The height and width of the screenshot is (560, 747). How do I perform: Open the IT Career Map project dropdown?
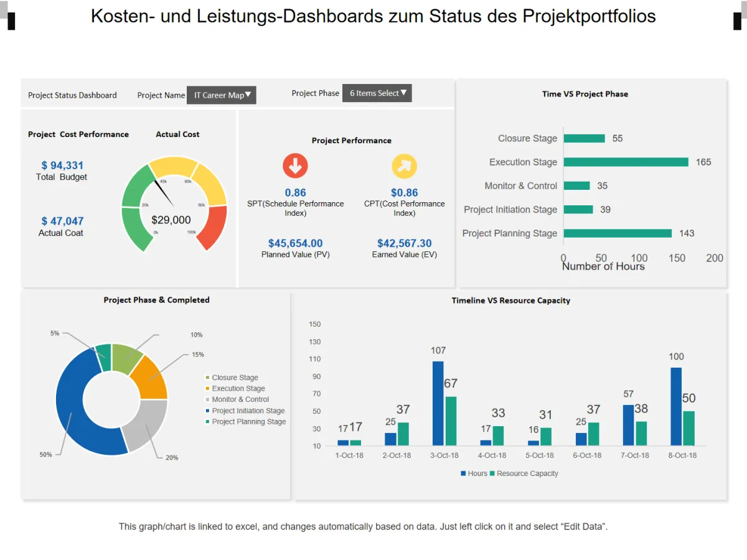click(222, 95)
